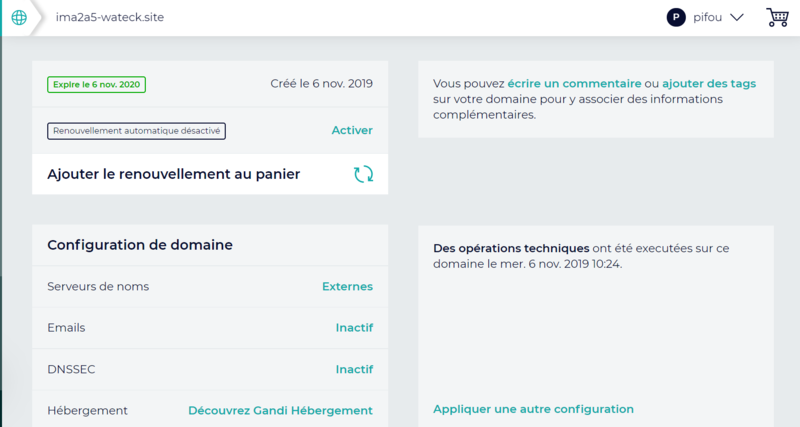This screenshot has width=800, height=427.
Task: Activate automatic renewal via Activer
Action: pos(352,130)
